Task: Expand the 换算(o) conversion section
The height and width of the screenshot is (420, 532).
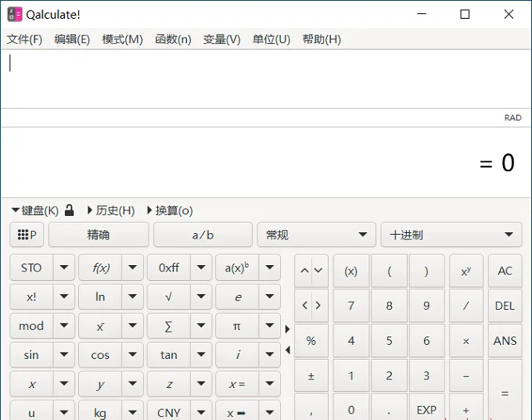Action: pos(170,210)
